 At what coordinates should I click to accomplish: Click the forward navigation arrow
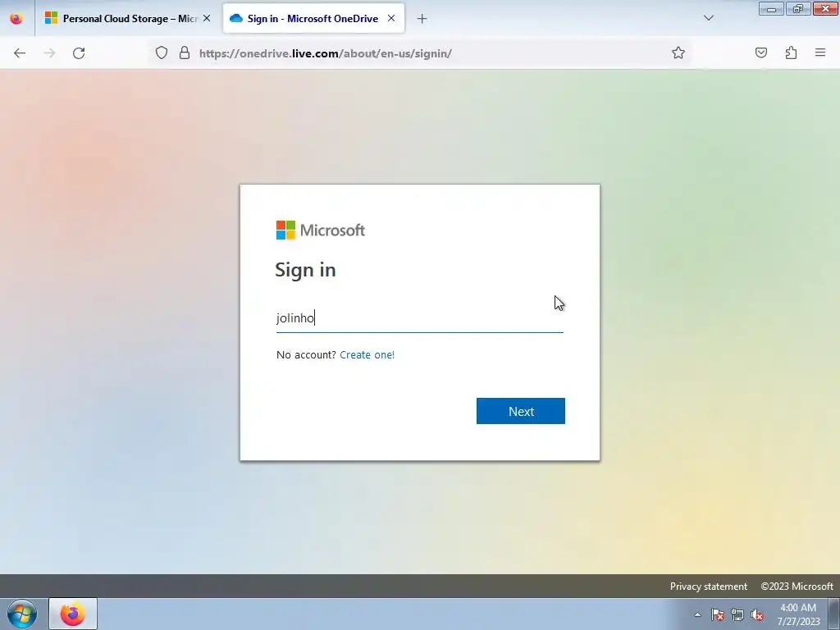point(49,53)
